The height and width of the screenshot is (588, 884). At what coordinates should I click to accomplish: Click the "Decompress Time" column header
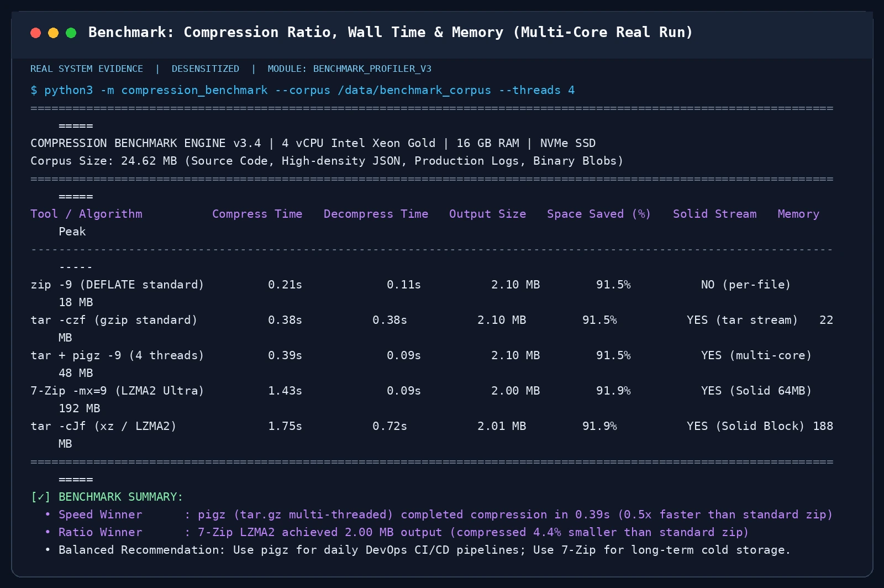[376, 214]
